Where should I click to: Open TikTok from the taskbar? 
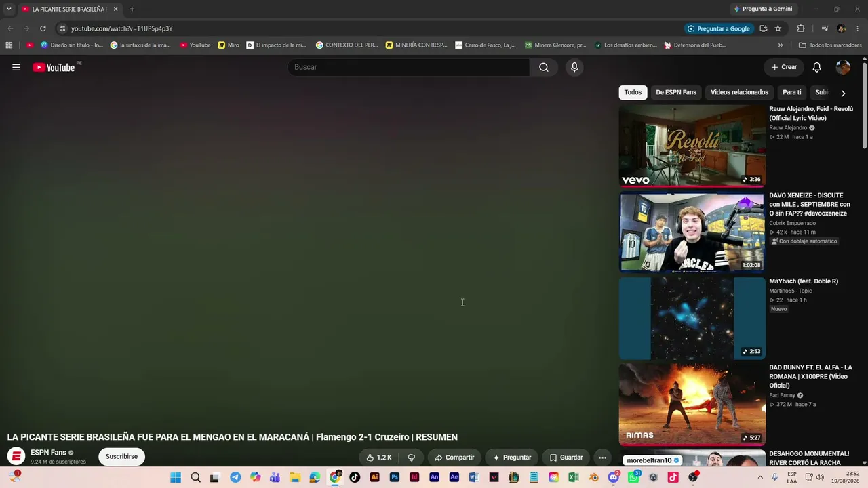pos(355,477)
